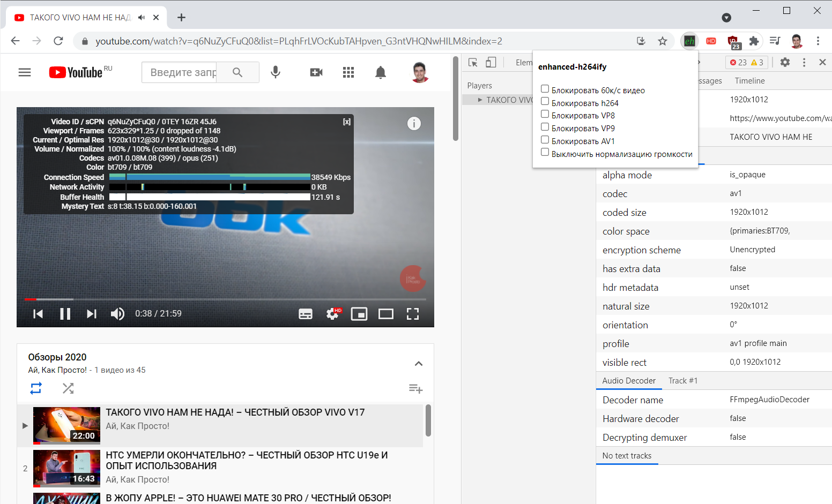The image size is (832, 504).
Task: Check Блокировать VP8
Action: click(545, 114)
